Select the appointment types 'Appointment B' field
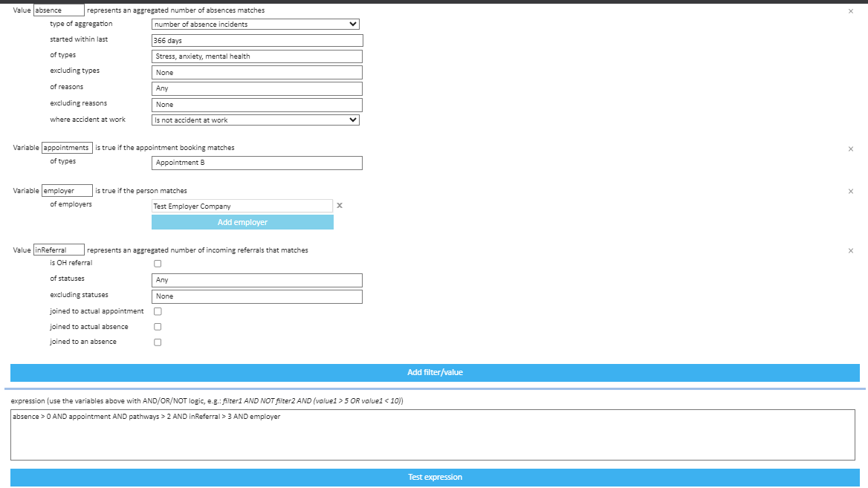 coord(257,163)
